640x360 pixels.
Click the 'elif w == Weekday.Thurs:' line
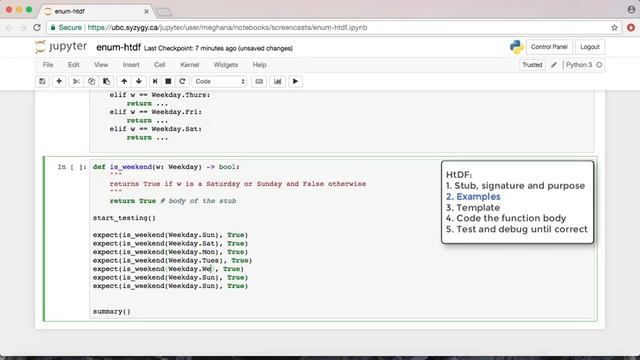pos(160,95)
